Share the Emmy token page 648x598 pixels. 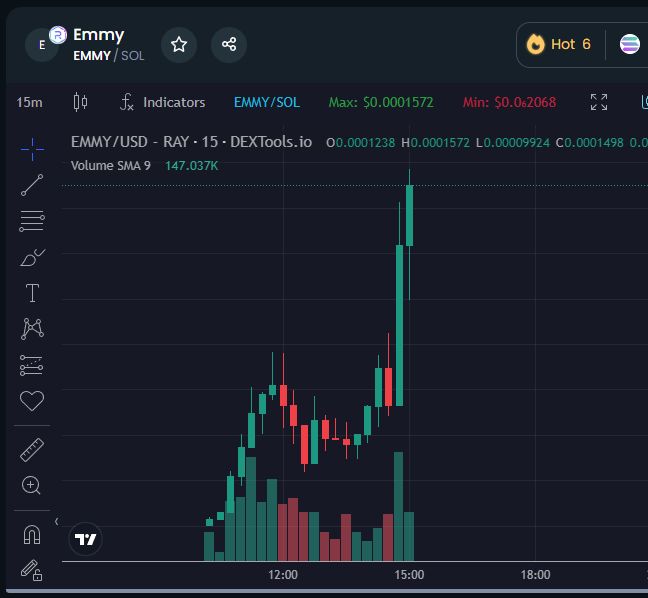click(229, 45)
